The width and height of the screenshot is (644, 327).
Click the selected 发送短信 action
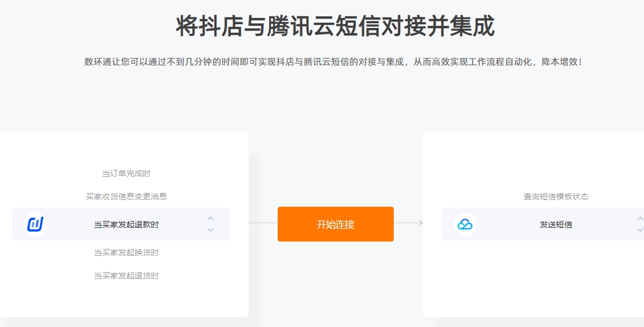tap(556, 224)
